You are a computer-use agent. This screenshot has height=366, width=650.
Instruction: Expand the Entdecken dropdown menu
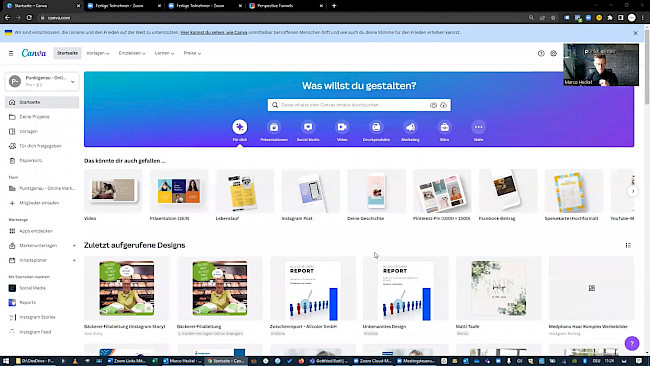(x=132, y=53)
